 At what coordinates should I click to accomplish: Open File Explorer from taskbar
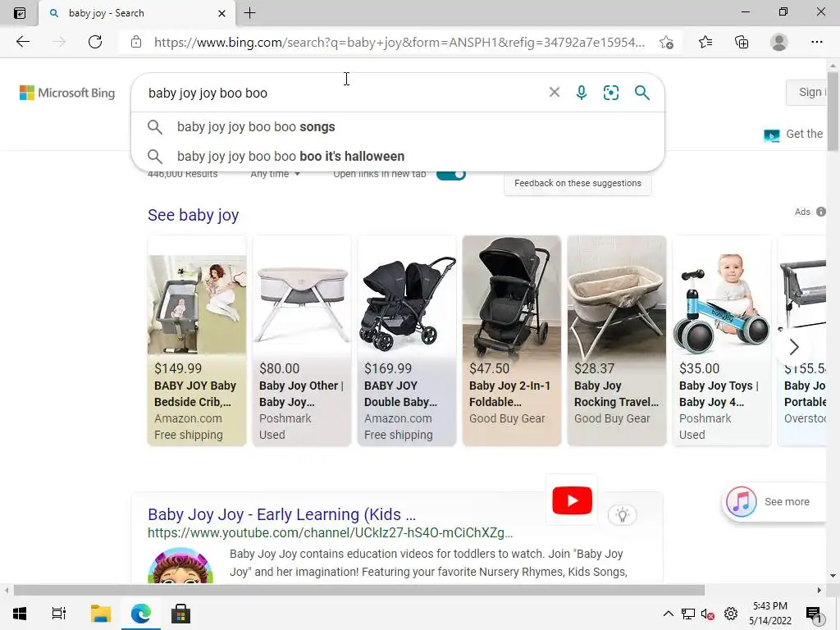point(100,614)
